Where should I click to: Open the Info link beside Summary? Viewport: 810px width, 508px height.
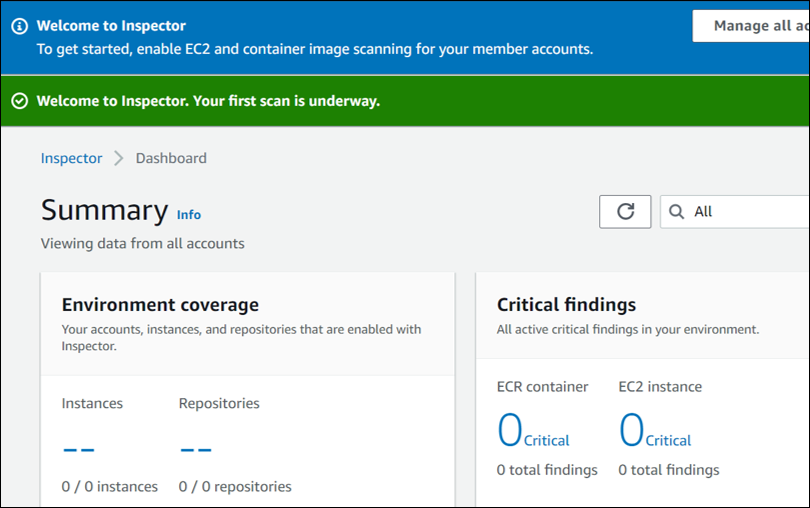tap(189, 214)
